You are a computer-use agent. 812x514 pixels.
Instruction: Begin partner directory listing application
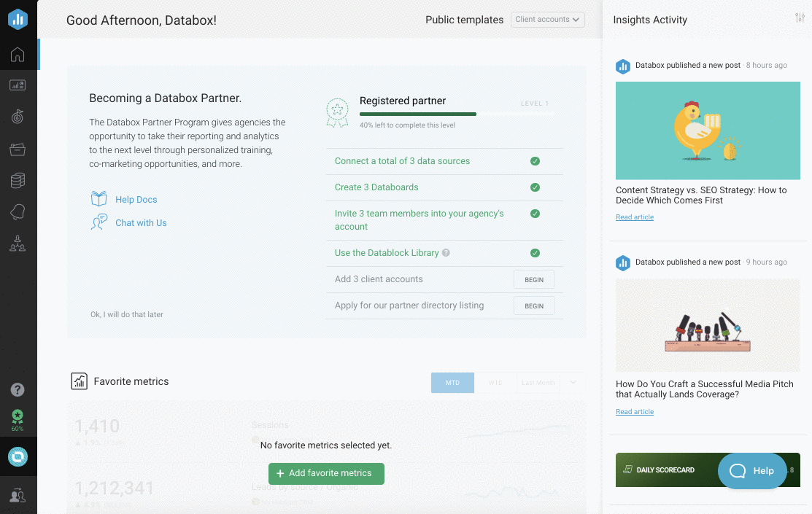[534, 306]
